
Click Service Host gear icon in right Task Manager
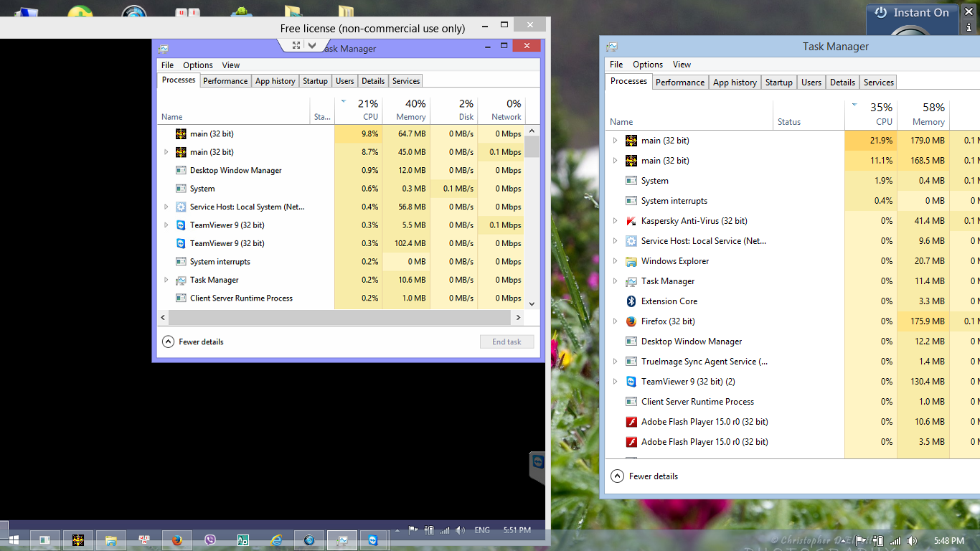coord(631,241)
